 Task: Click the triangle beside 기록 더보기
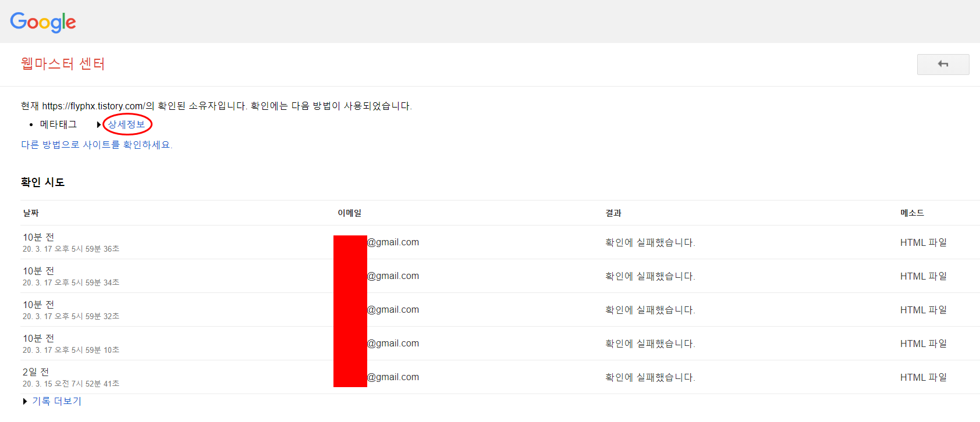click(x=25, y=401)
